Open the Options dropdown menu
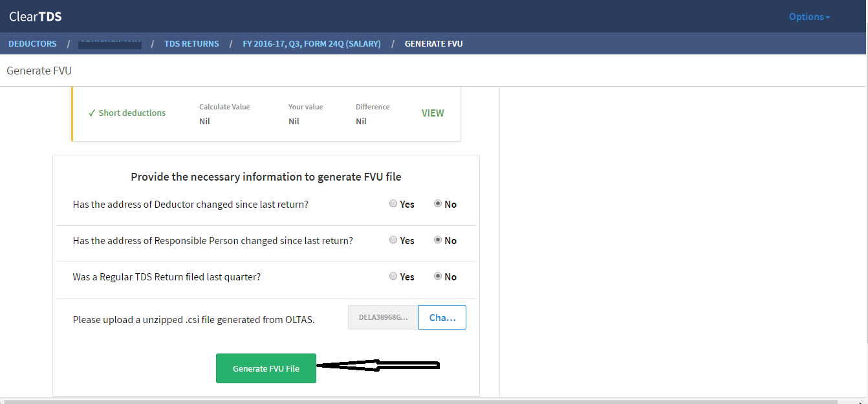Viewport: 868px width, 404px height. click(x=808, y=17)
